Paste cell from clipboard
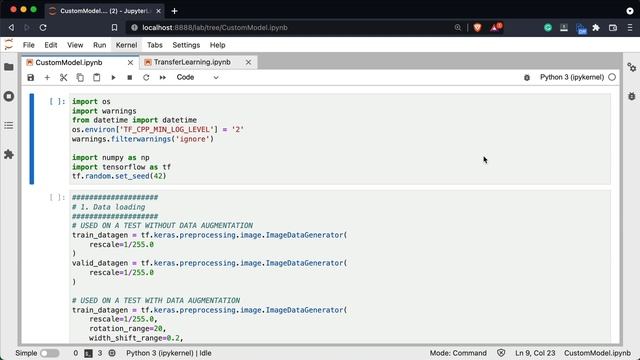 click(x=96, y=78)
